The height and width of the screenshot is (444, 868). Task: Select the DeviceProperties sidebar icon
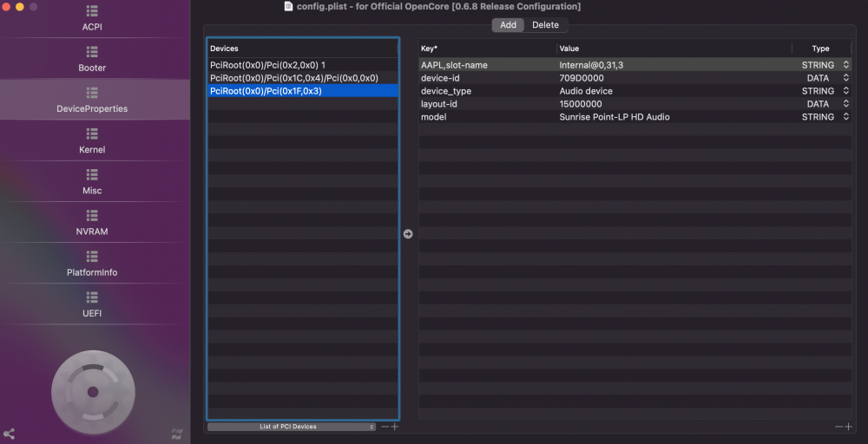point(92,92)
